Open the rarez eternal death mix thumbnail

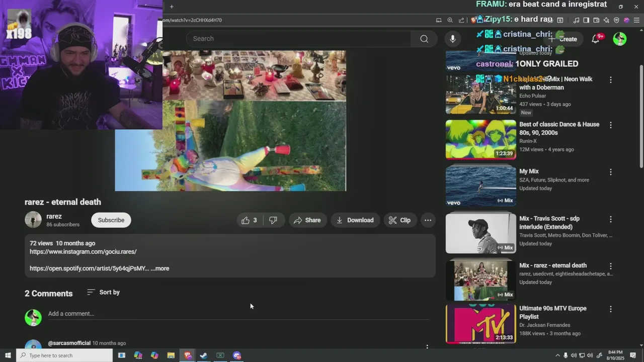[x=481, y=280]
